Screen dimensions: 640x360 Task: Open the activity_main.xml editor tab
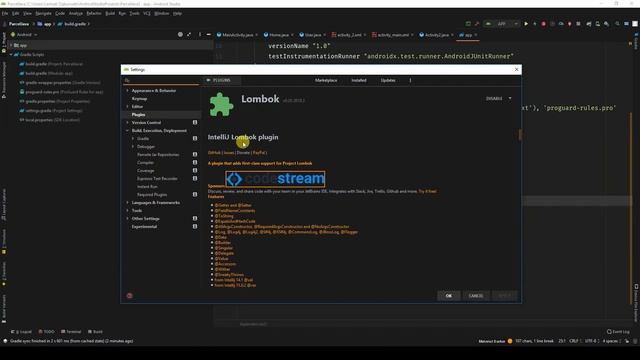pos(393,35)
